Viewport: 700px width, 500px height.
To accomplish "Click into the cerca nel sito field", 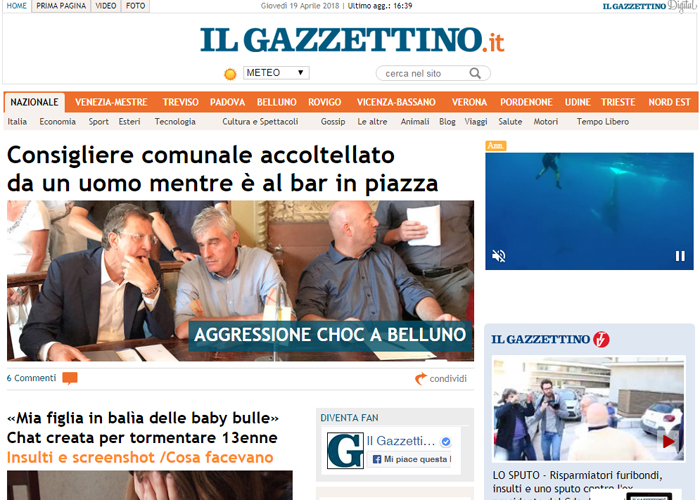I will point(422,73).
